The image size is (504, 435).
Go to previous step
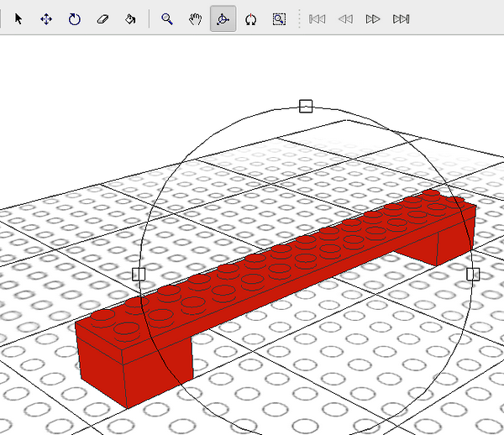345,19
